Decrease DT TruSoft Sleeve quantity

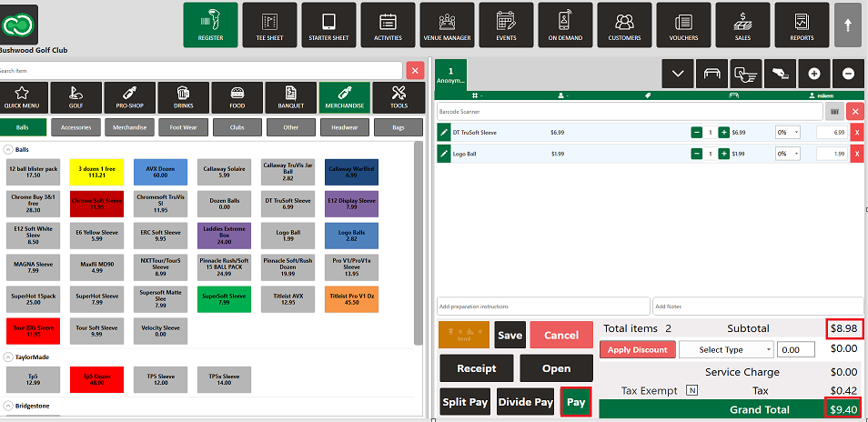coord(696,133)
